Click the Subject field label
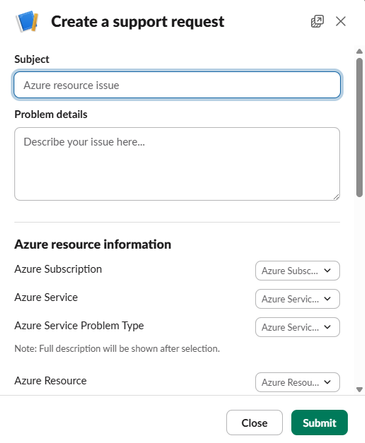365x443 pixels. point(32,59)
